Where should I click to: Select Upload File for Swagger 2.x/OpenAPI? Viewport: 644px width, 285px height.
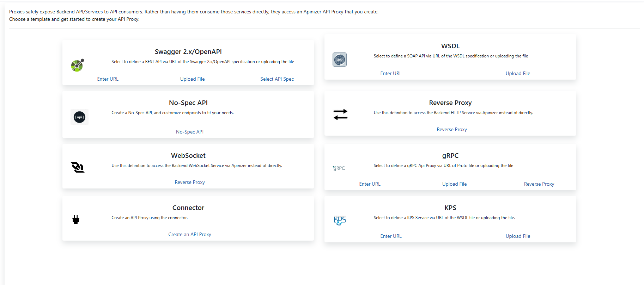click(192, 79)
